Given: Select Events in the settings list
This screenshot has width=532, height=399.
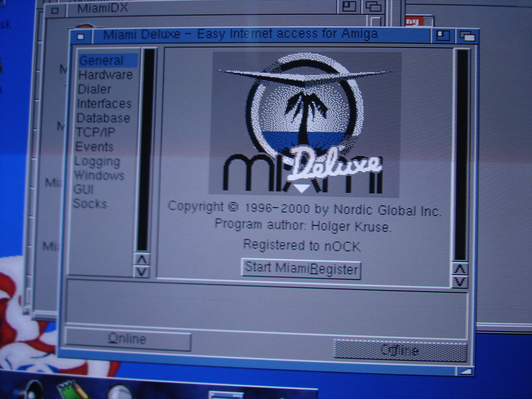Looking at the screenshot, I should (x=95, y=147).
